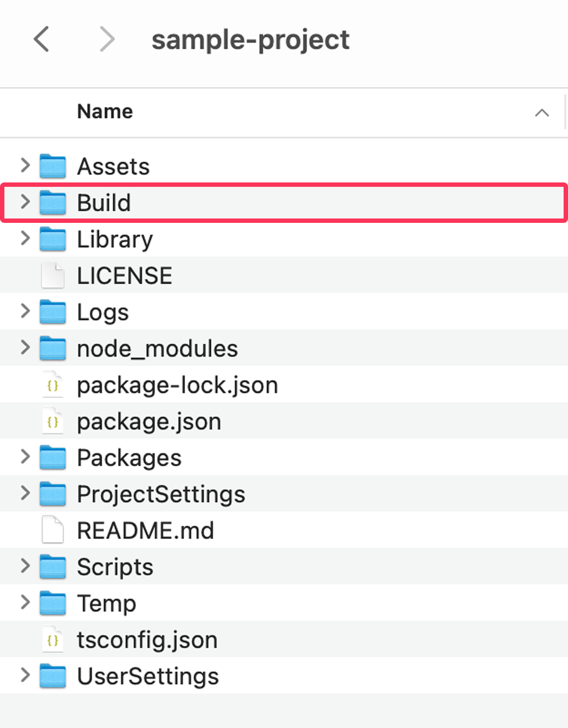Click the tsconfig.json file icon
Viewport: 568px width, 728px height.
coord(53,640)
